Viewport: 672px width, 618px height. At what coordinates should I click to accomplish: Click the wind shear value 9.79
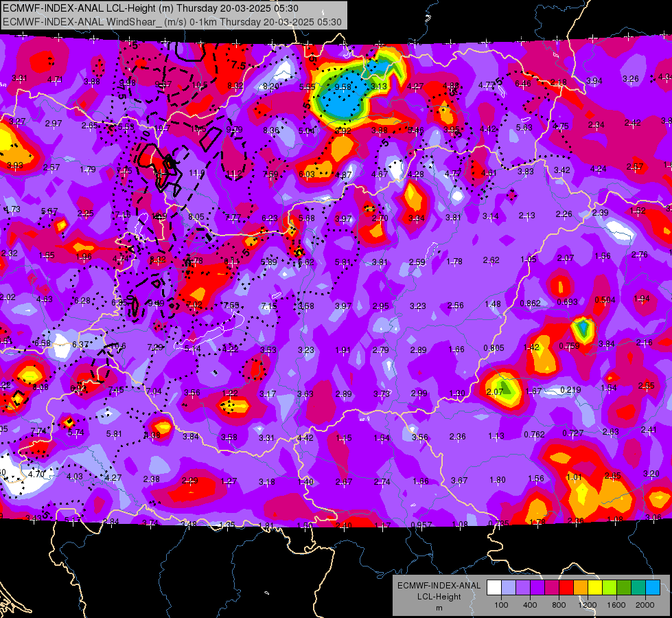[x=234, y=130]
